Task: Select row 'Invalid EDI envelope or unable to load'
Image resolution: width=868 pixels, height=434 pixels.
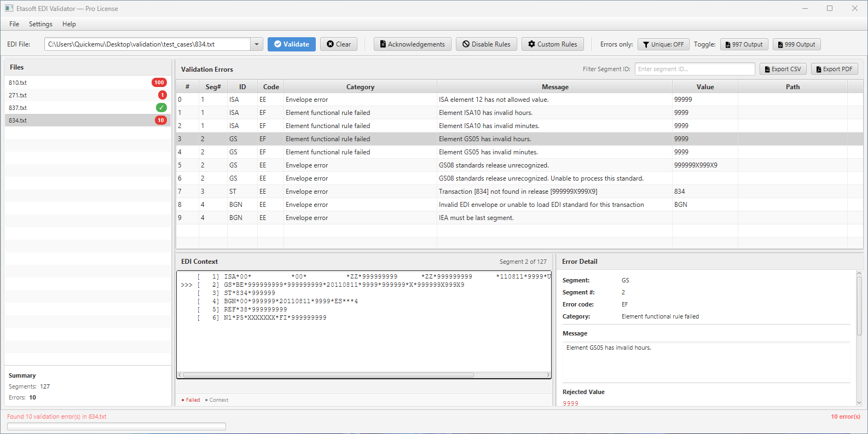Action: point(519,205)
